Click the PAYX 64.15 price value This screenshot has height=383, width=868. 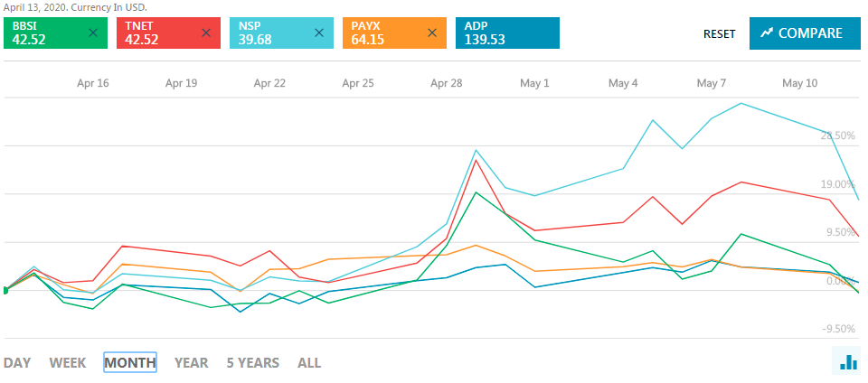tap(367, 40)
